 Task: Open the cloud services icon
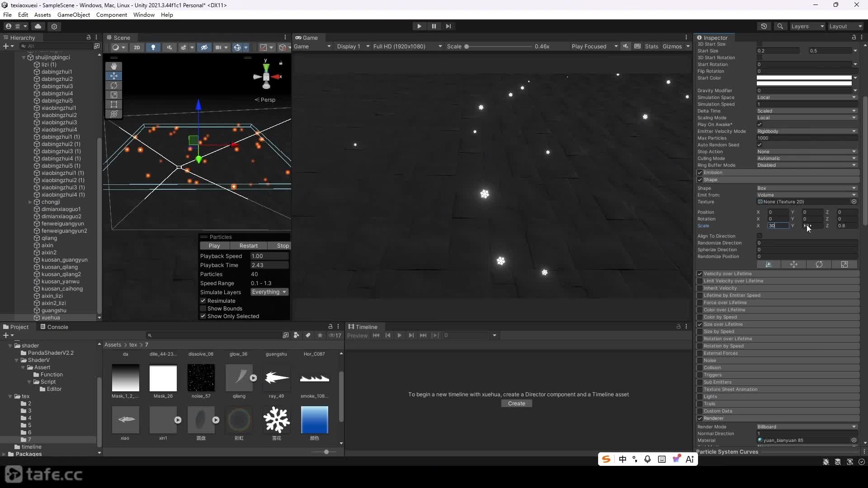pyautogui.click(x=38, y=26)
